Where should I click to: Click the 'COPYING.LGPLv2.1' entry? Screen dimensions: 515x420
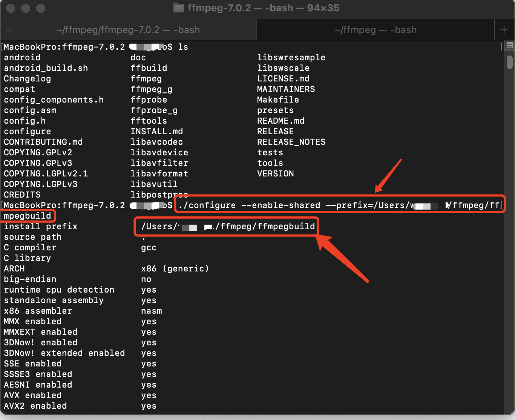point(46,174)
